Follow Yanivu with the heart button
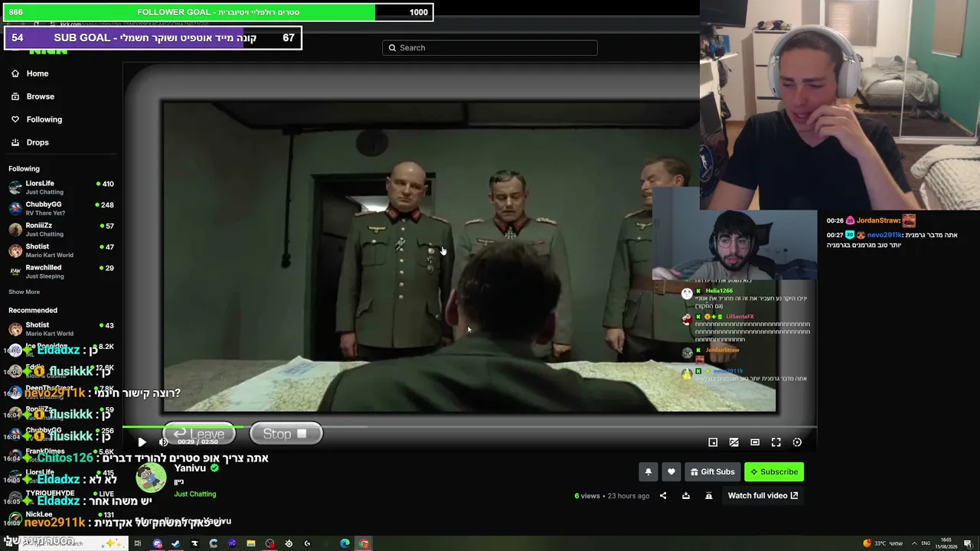 tap(671, 472)
